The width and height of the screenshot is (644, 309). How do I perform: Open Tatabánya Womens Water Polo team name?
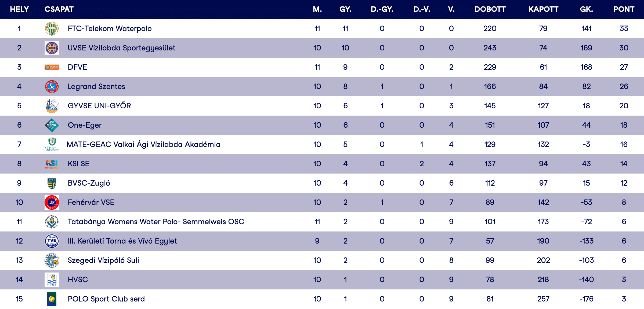tap(156, 222)
